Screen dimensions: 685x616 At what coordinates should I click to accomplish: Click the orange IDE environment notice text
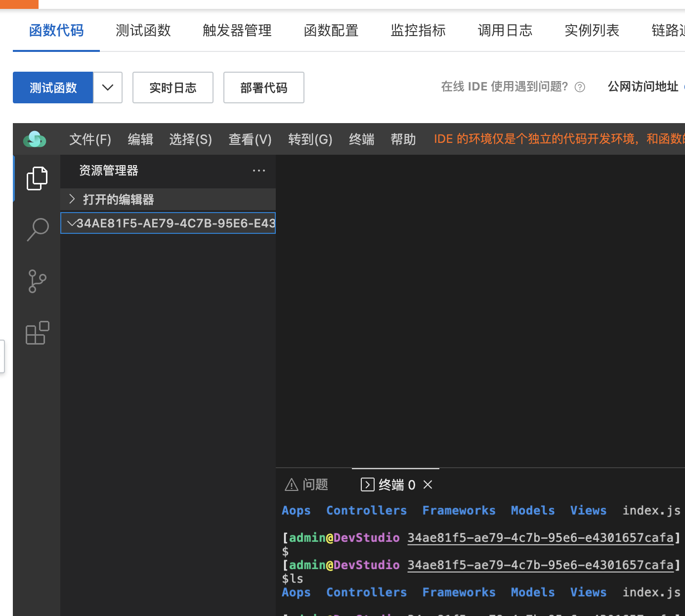tap(559, 139)
